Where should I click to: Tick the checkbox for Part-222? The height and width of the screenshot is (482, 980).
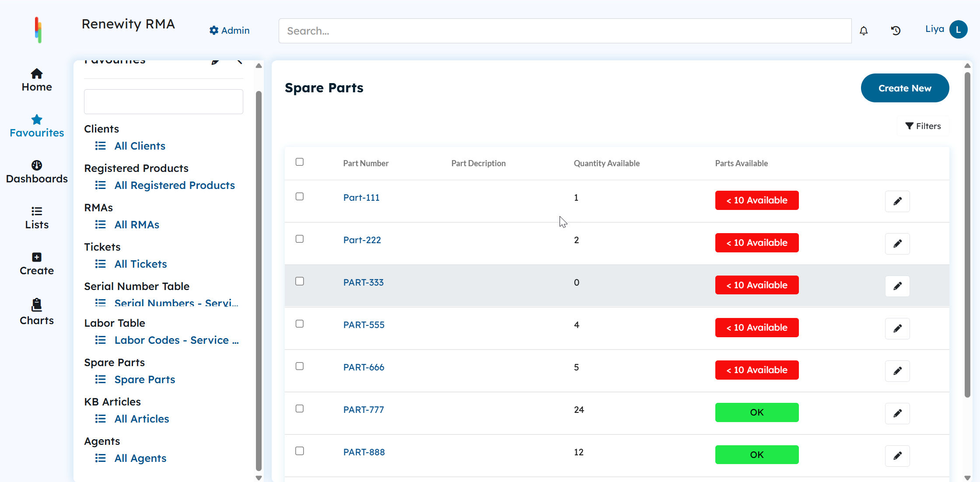click(300, 239)
